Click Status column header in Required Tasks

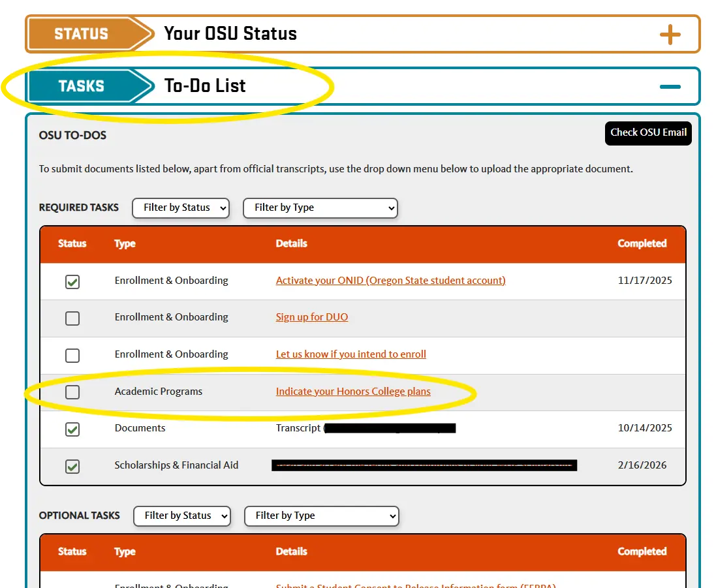72,243
